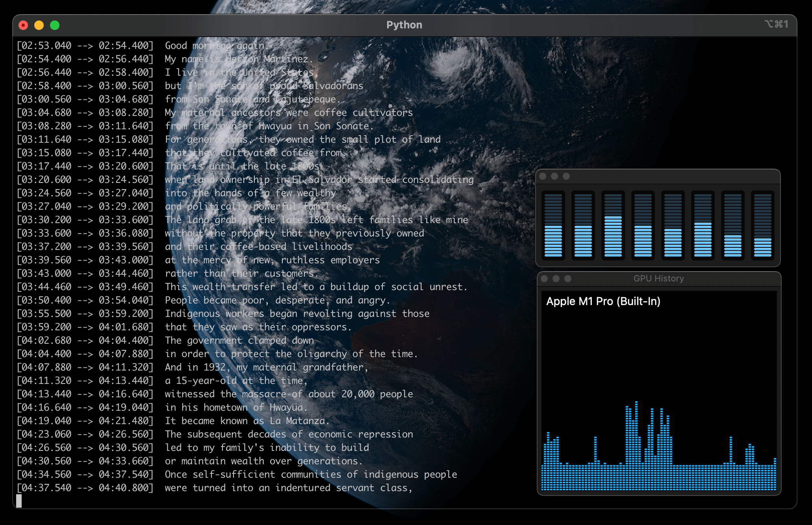
Task: Click 'were turned into an indentured servant class,'
Action: [x=289, y=488]
